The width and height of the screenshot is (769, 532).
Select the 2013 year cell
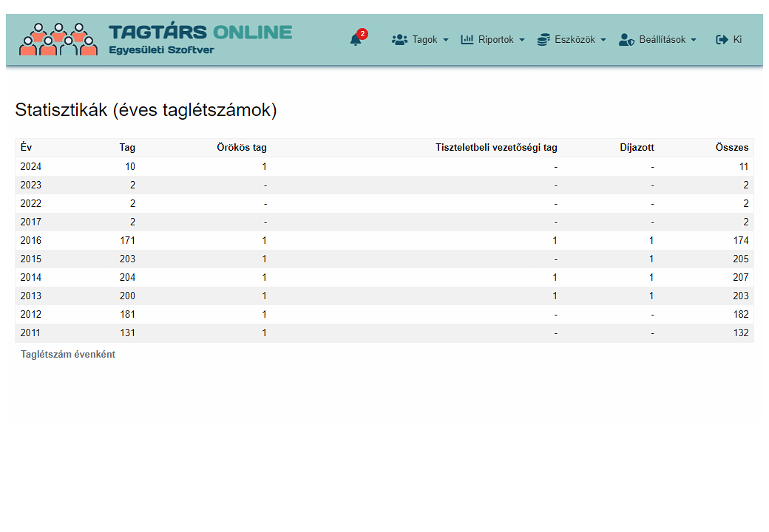[x=31, y=296]
